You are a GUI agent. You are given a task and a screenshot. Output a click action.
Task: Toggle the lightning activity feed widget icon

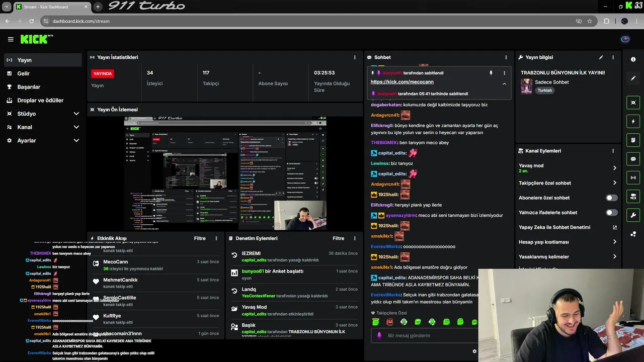click(633, 121)
